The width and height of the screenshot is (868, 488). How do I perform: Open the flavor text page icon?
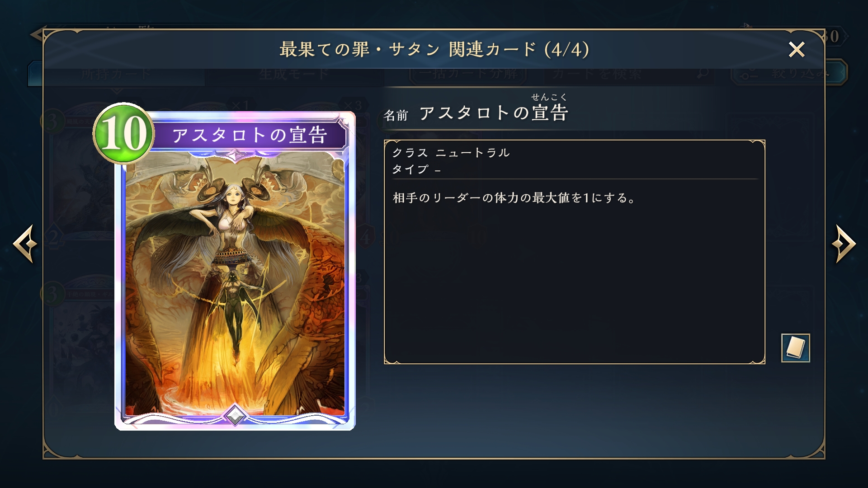pyautogui.click(x=795, y=348)
